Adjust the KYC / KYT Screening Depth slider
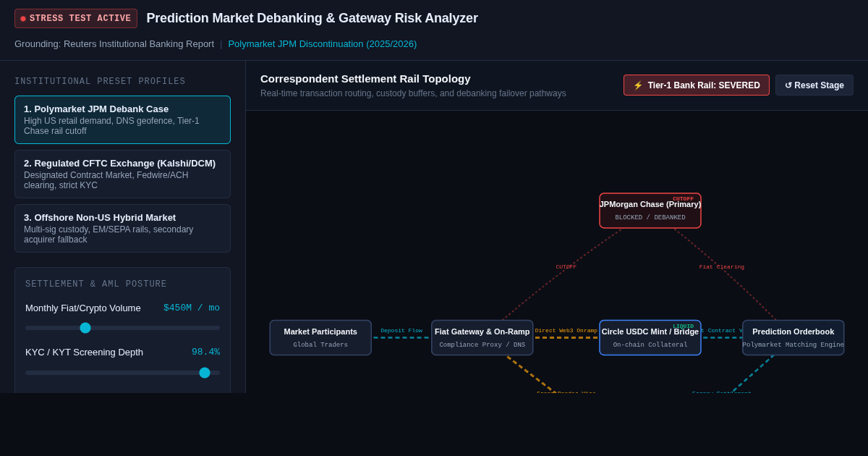This screenshot has height=456, width=868. [122, 373]
